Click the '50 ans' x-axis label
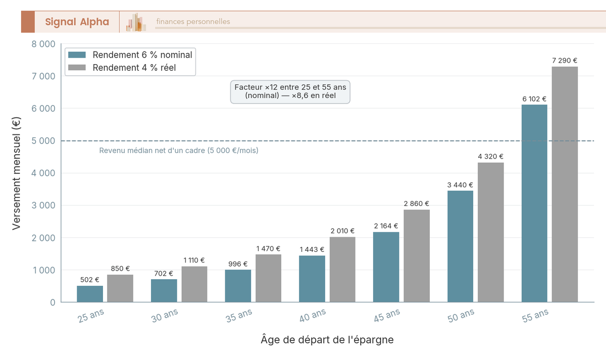Viewport: 606px width, 364px height. [x=461, y=316]
